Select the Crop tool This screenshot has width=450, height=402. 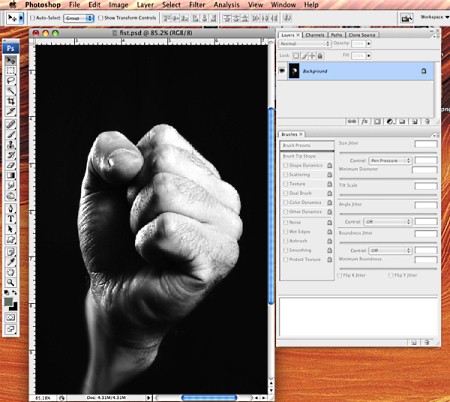(11, 101)
